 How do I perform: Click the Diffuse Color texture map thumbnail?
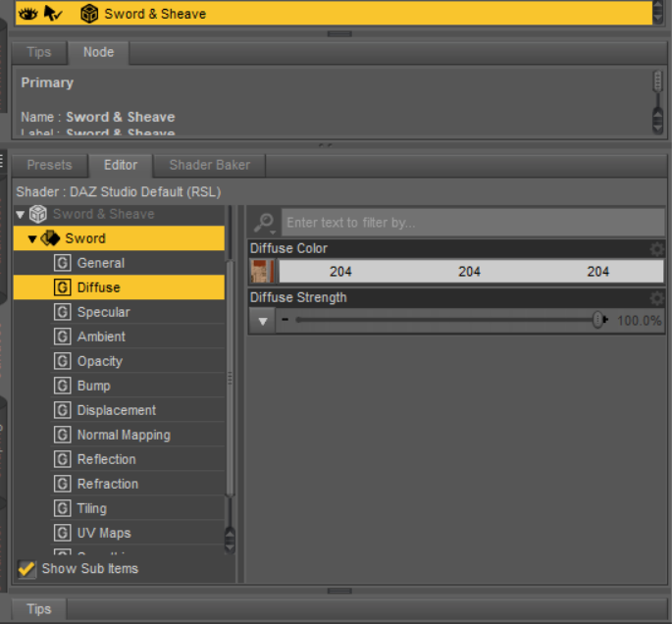(262, 272)
